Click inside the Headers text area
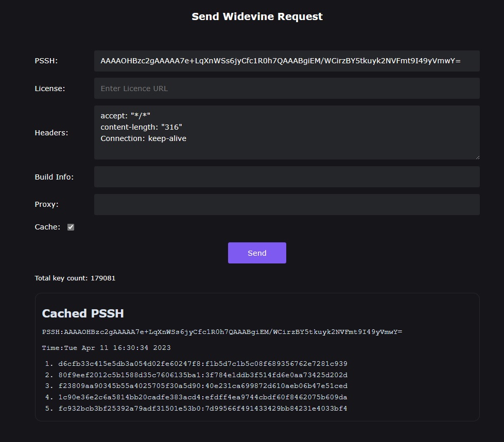This screenshot has height=442, width=504. click(286, 133)
